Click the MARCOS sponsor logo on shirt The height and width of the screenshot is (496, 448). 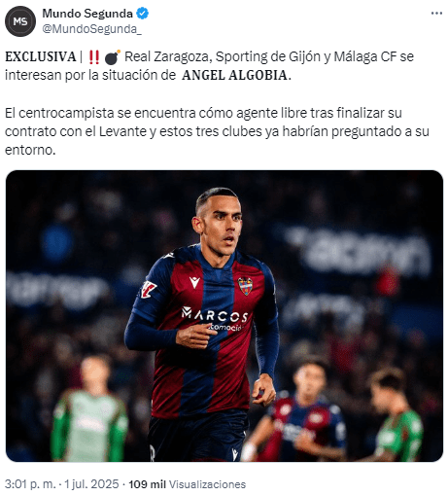(215, 315)
